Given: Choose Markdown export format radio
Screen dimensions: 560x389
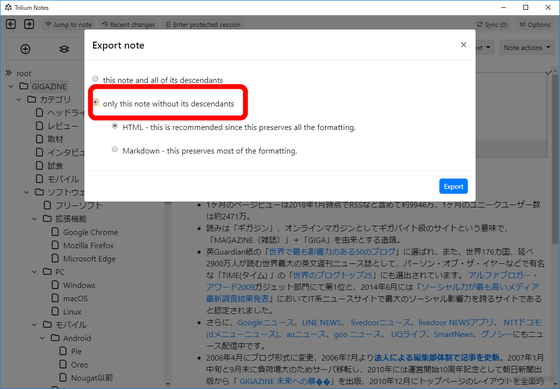Looking at the screenshot, I should (115, 149).
